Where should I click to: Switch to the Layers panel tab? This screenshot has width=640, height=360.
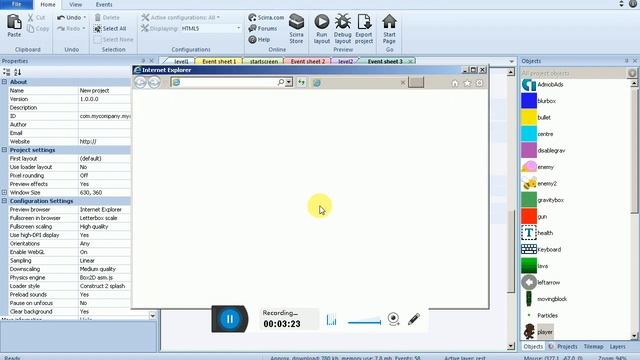[x=617, y=347]
